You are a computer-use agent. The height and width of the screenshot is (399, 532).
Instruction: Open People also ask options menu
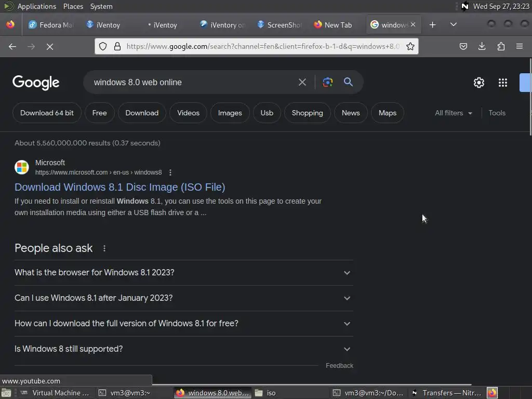tap(104, 248)
